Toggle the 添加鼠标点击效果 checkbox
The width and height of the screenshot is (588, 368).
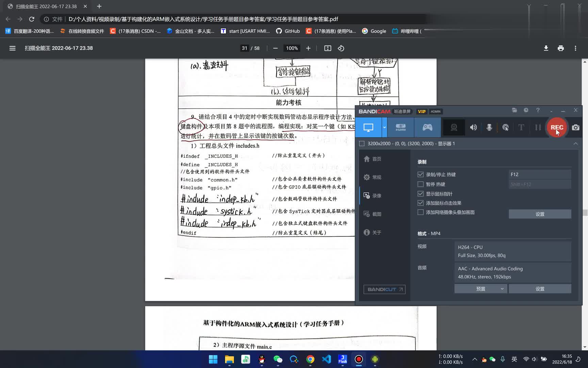coord(421,203)
